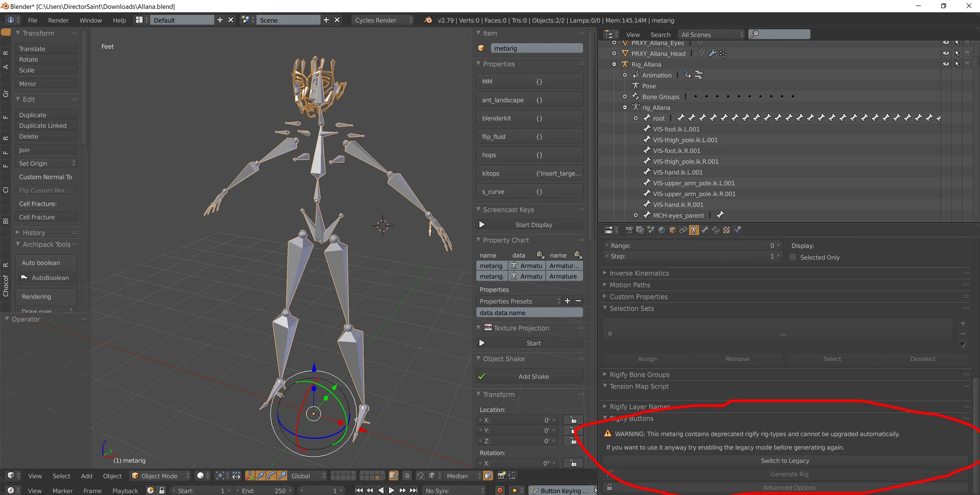Screen dimensions: 980x495
Task: Open the All Scenes outliner filter dropdown
Action: point(711,34)
